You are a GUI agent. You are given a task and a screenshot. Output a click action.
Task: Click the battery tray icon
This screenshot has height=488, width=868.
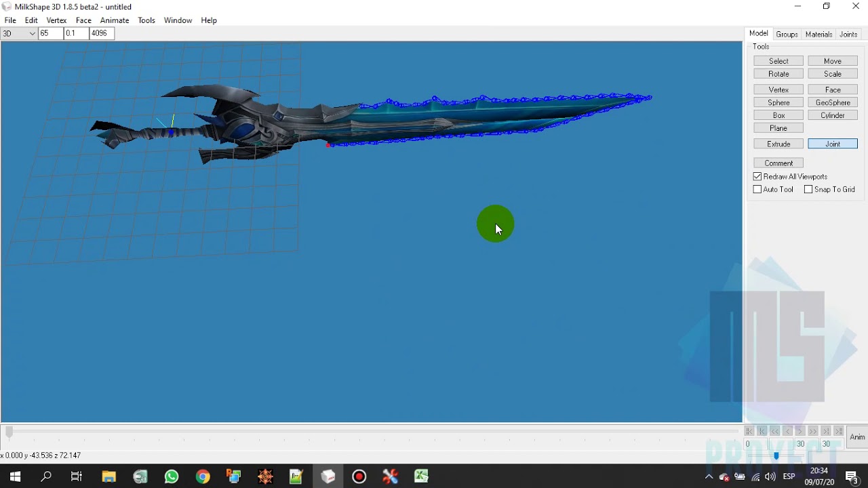[x=740, y=476]
